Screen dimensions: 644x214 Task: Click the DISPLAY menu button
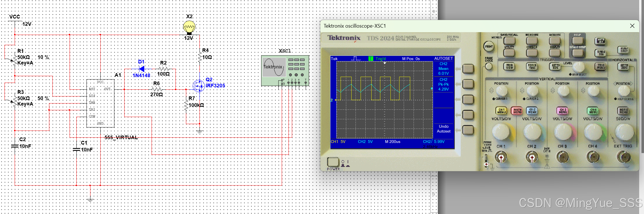555,53
